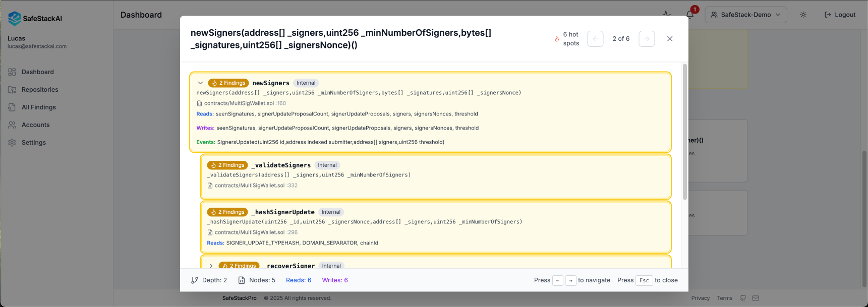Open MultiSigWallet.sol :296 file link
The image size is (868, 307).
(x=256, y=232)
